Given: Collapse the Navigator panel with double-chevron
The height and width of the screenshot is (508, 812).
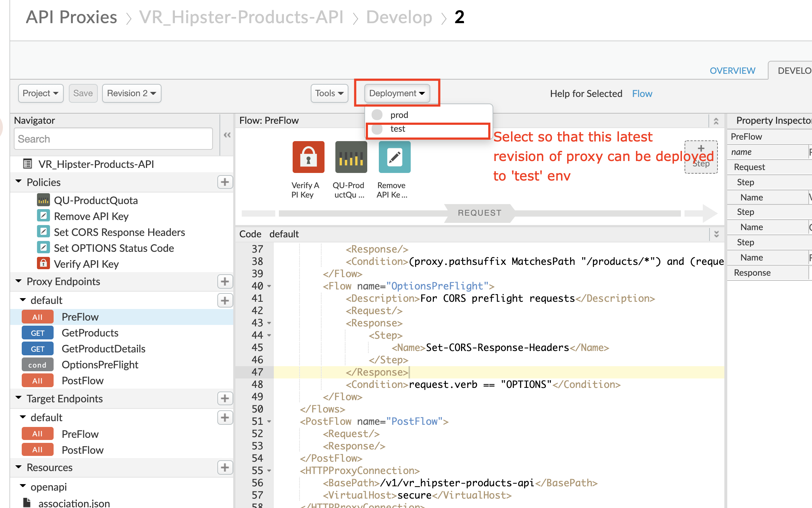Looking at the screenshot, I should (x=227, y=135).
